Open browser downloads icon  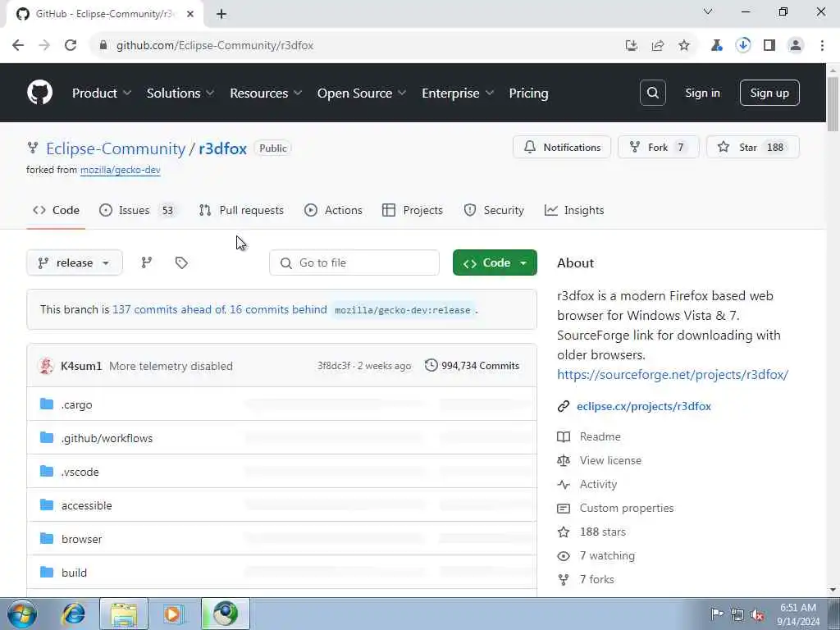(x=742, y=45)
